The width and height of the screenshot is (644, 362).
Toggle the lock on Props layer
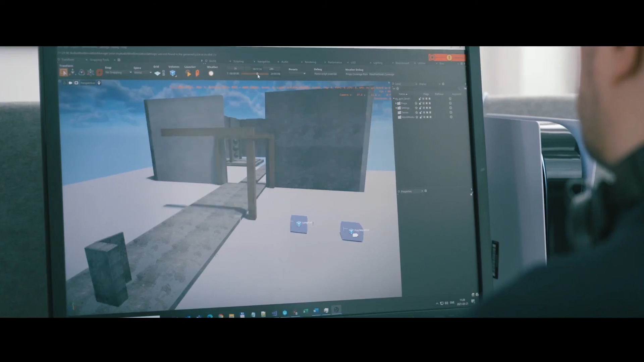tap(420, 103)
